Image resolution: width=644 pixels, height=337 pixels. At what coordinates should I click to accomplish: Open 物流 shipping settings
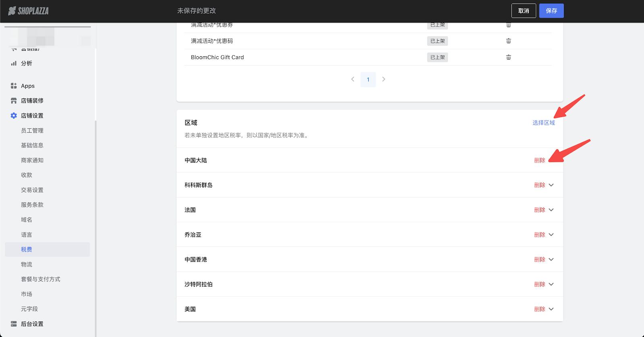(x=27, y=265)
